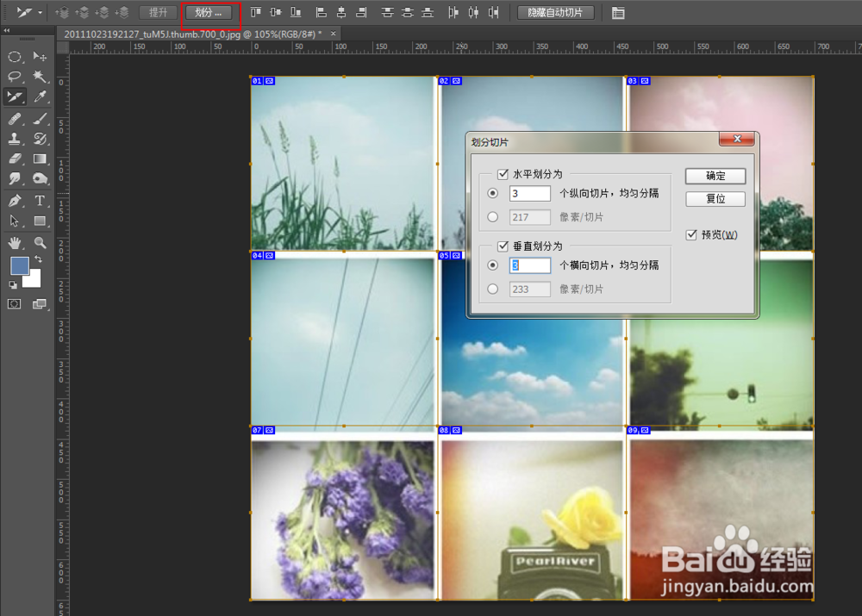Select the Brush tool
The width and height of the screenshot is (862, 616).
click(40, 118)
